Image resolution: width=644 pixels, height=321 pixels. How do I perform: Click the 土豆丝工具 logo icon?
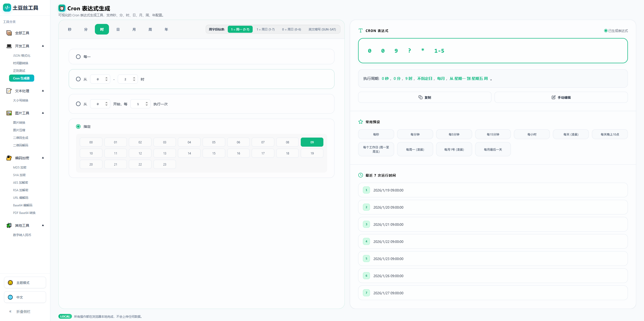click(x=7, y=8)
